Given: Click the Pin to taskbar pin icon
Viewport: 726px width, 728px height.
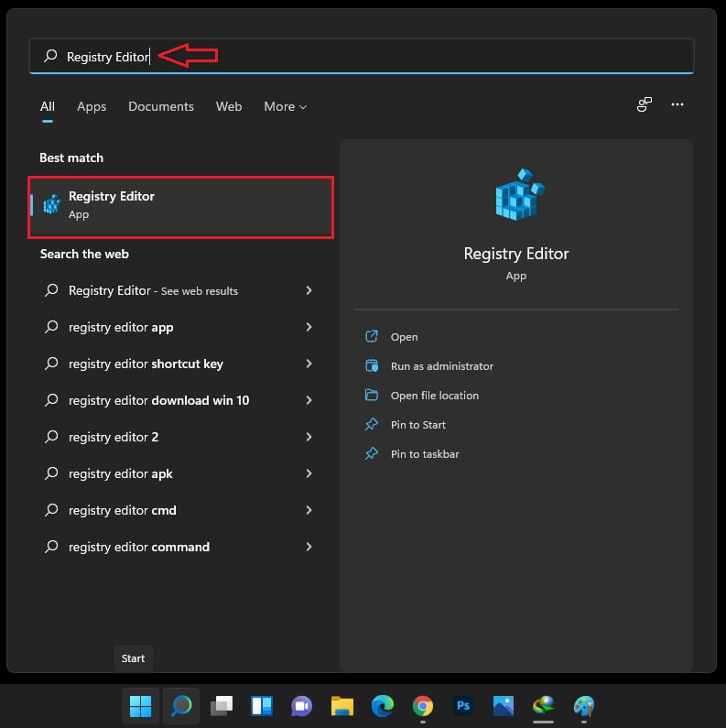Looking at the screenshot, I should click(372, 453).
